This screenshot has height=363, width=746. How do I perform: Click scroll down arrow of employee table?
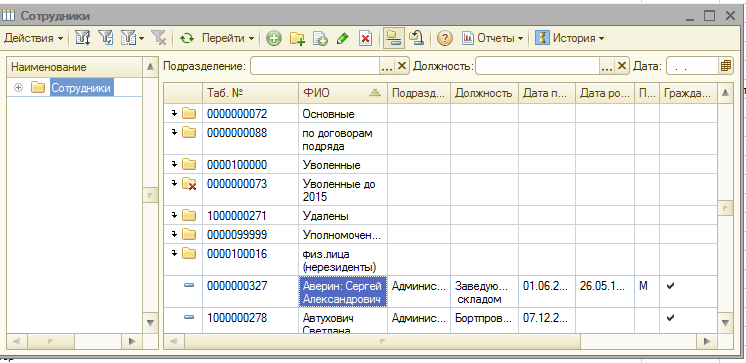click(725, 323)
